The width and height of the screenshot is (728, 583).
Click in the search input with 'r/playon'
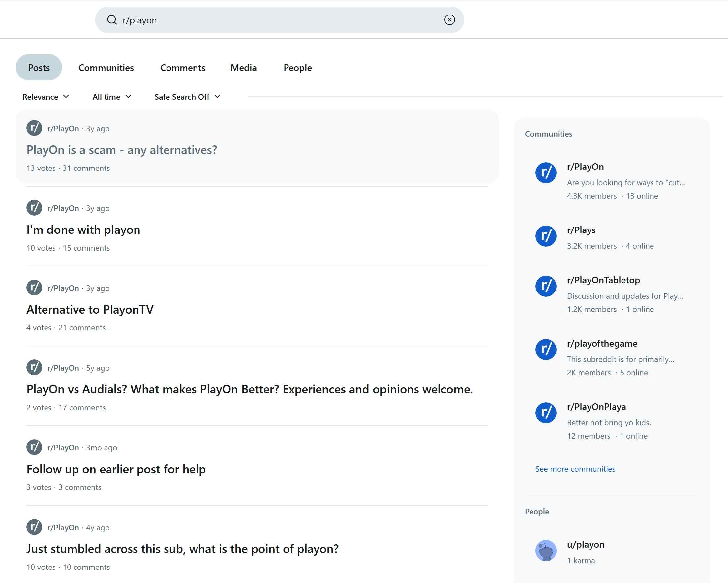pyautogui.click(x=280, y=20)
